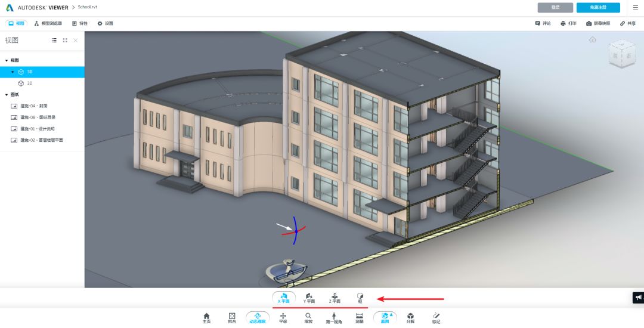
Task: Switch views panel to list layout
Action: [x=54, y=40]
